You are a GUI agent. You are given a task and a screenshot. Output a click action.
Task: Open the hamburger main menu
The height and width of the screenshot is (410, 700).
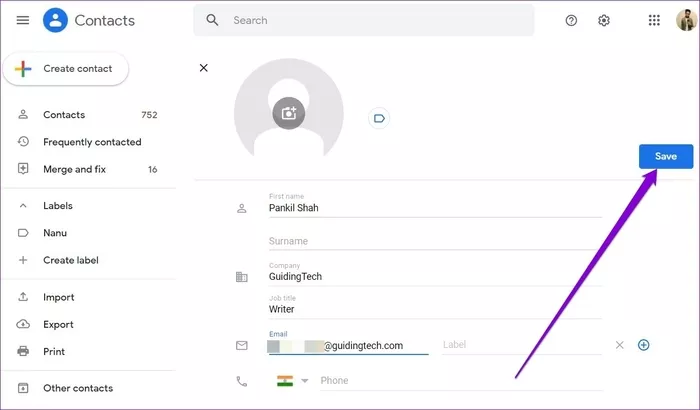pos(23,20)
